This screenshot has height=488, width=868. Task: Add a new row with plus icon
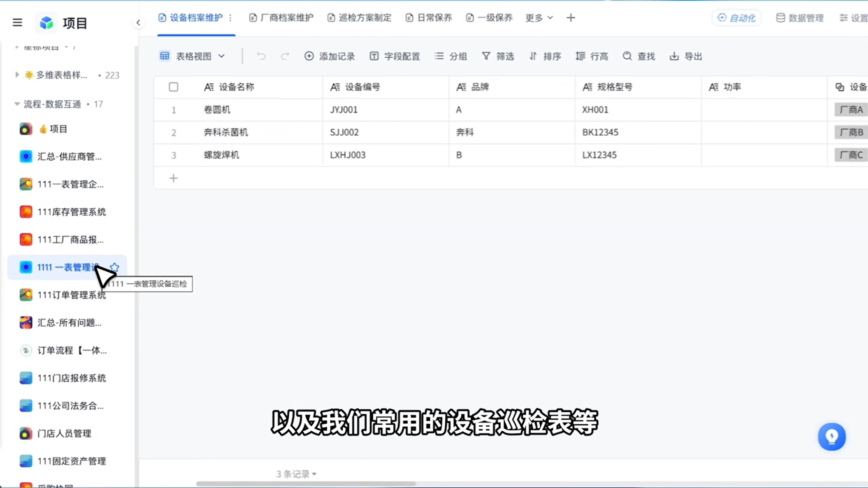(173, 178)
